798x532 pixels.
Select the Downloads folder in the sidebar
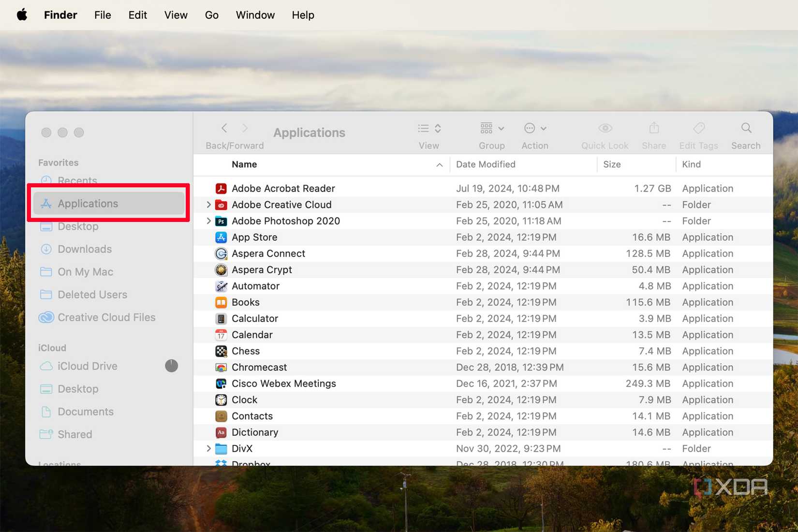pos(84,249)
